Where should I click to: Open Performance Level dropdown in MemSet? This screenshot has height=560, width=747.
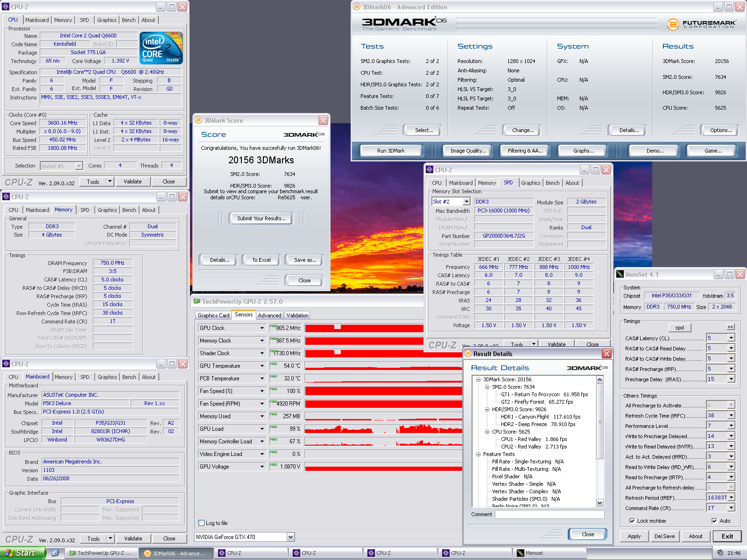[731, 426]
